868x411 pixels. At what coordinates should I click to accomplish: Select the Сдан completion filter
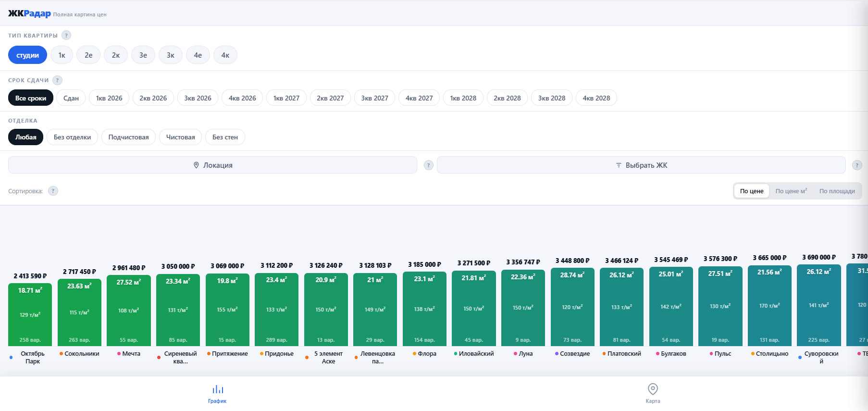coord(71,98)
